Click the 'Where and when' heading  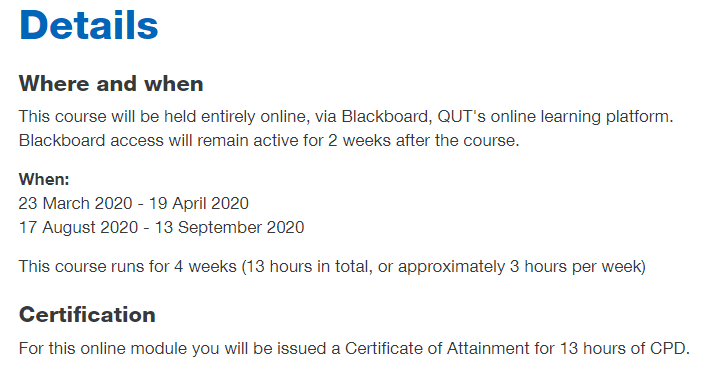tap(111, 84)
